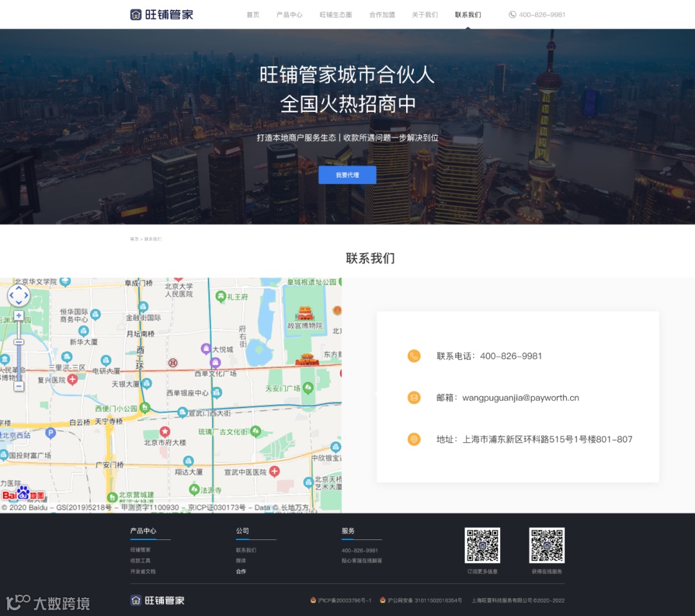The image size is (695, 616).
Task: Open the 产品中心 nav item
Action: pos(290,15)
